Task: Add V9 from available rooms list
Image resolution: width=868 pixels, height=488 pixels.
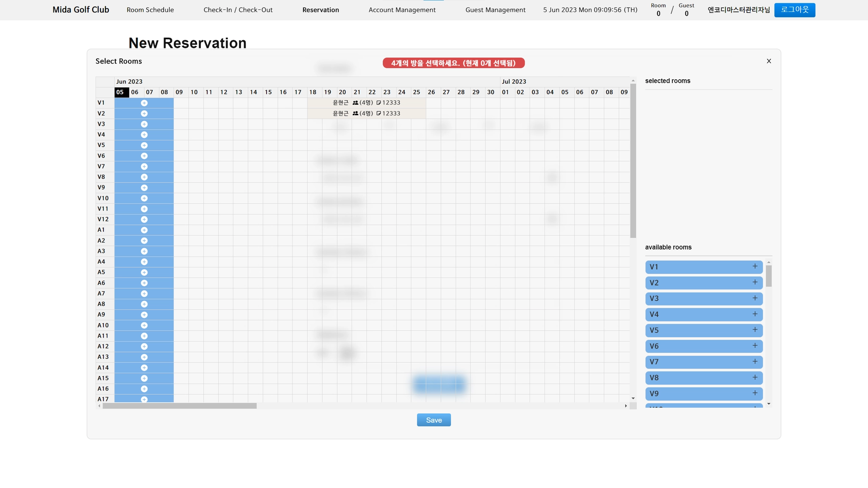Action: point(754,394)
